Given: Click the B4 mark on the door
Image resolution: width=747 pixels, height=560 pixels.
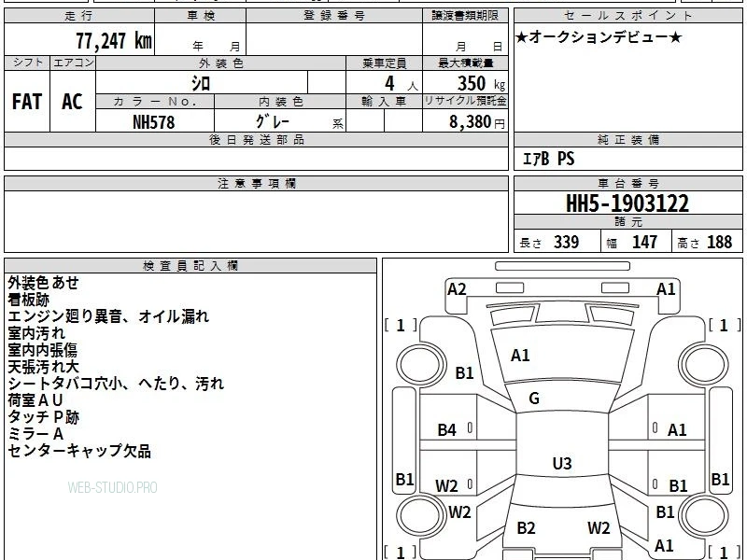Looking at the screenshot, I should 447,430.
